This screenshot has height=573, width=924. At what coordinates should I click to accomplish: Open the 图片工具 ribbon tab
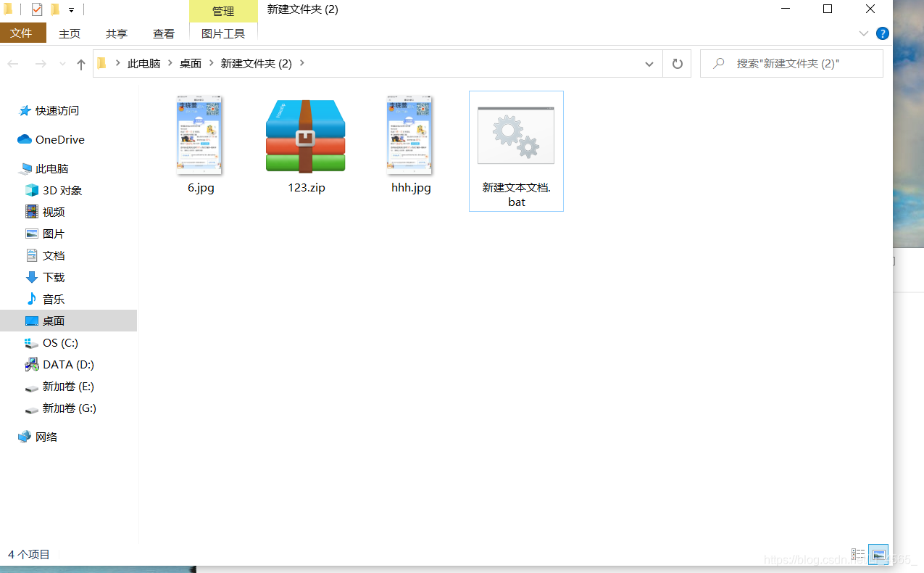coord(223,33)
